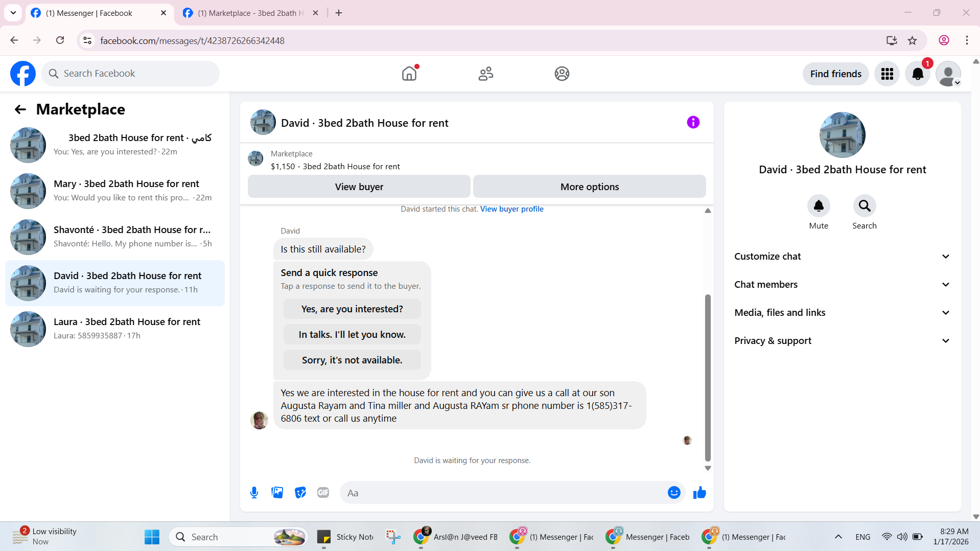The height and width of the screenshot is (551, 980).
Task: Open the notifications bell in top bar
Action: 918,74
